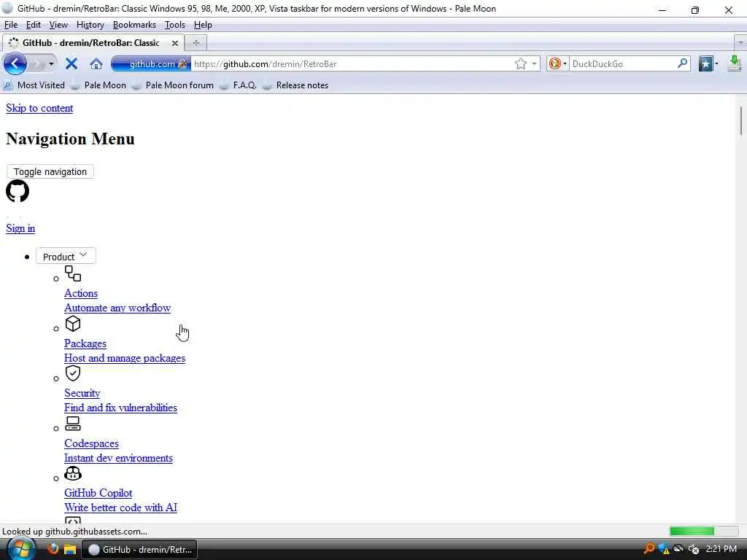Open the bookmarks button dropdown arrow
This screenshot has width=747, height=560.
(x=716, y=63)
